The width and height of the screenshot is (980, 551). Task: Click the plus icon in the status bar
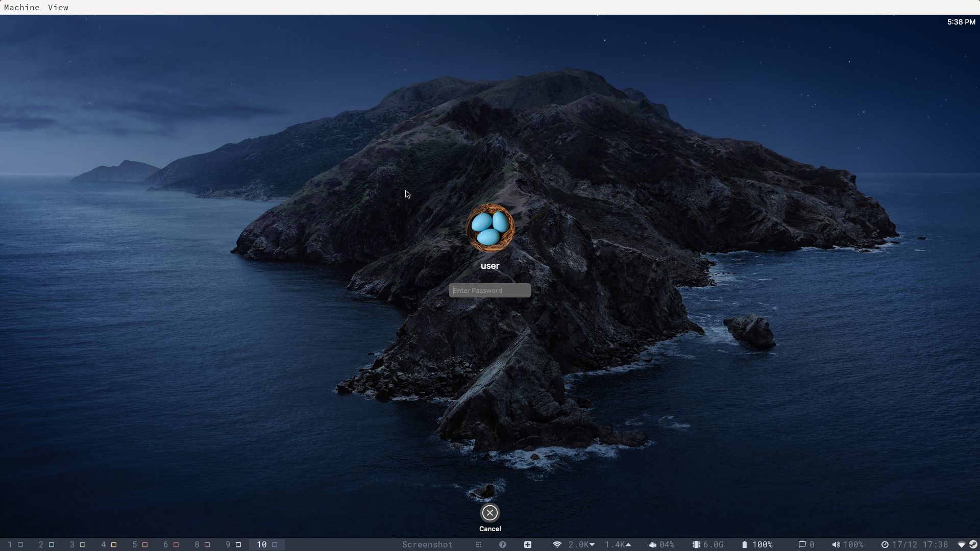528,544
